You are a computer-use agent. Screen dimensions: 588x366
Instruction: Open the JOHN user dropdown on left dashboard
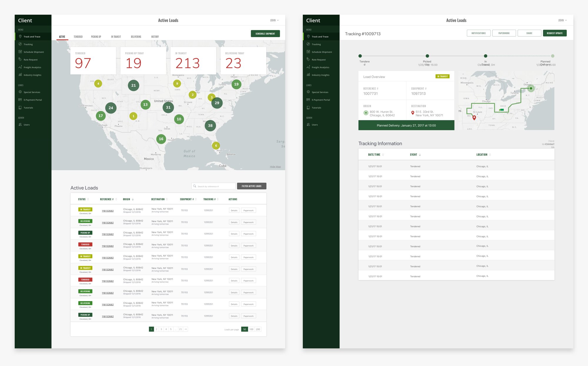(274, 20)
